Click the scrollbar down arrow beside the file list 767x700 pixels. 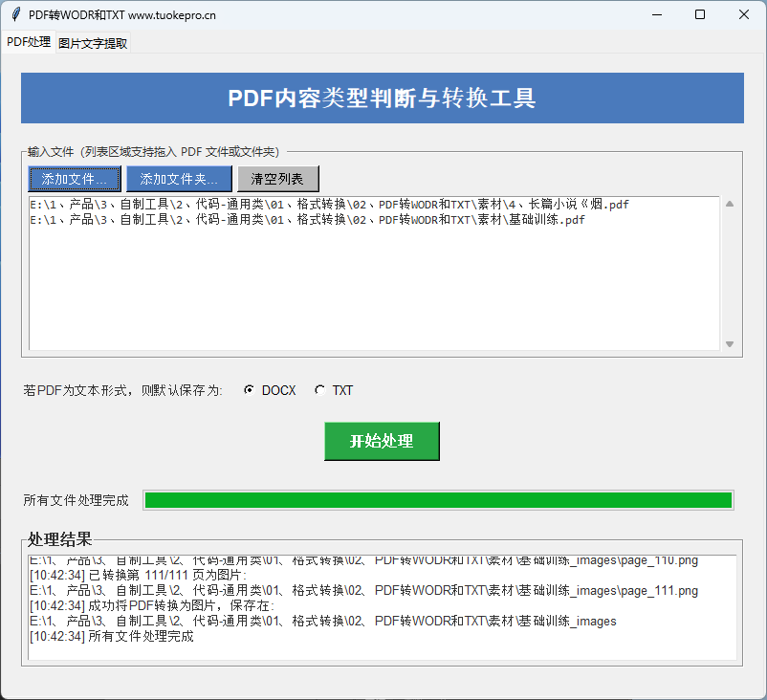pyautogui.click(x=730, y=343)
